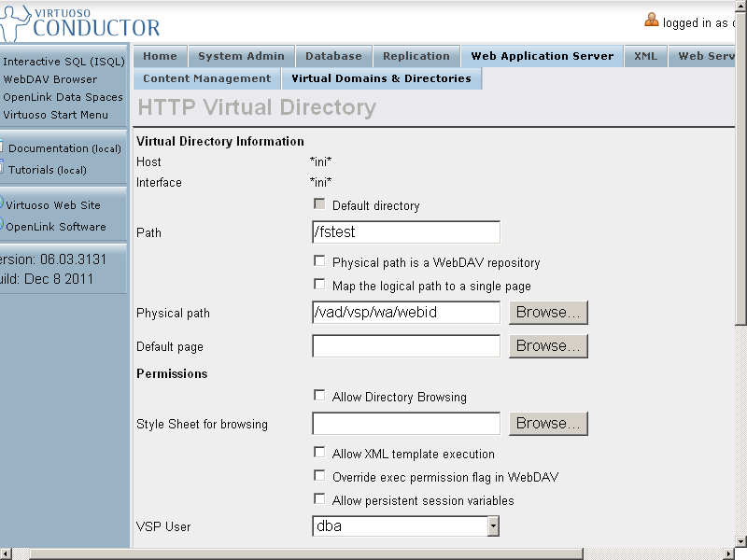Open Tutorials (local) link
The height and width of the screenshot is (560, 747).
click(48, 170)
